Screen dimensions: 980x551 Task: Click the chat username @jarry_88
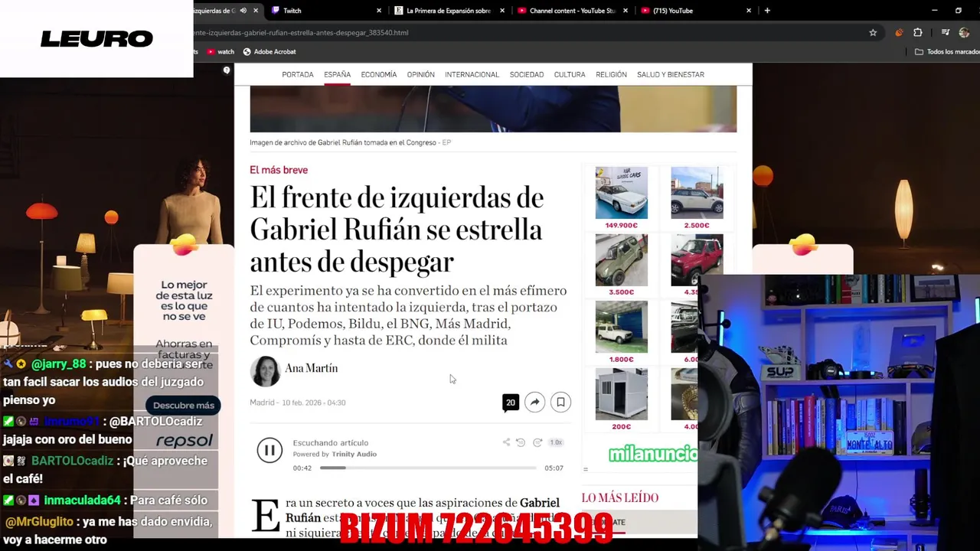click(58, 364)
